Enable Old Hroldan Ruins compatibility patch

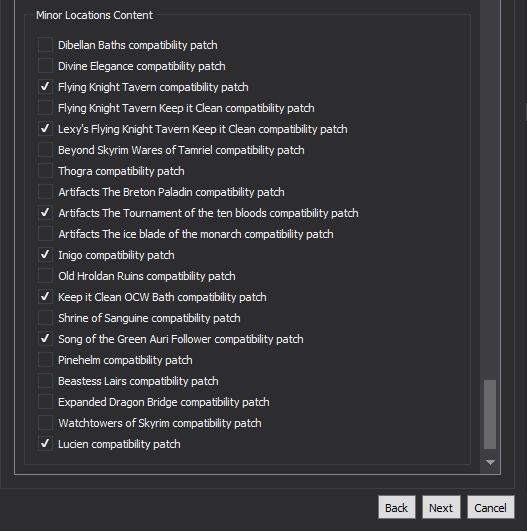[x=45, y=276]
